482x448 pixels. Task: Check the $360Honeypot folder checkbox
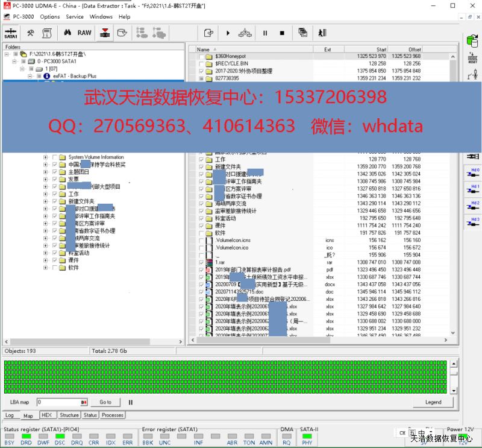coord(202,56)
